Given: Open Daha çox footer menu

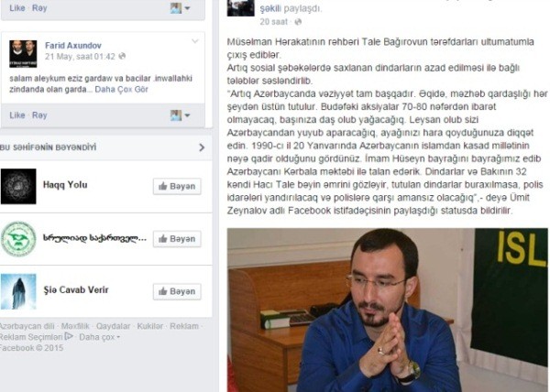Looking at the screenshot, I should point(99,337).
